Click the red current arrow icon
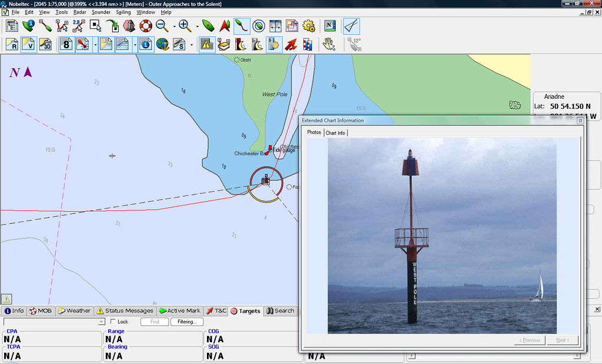 290,45
